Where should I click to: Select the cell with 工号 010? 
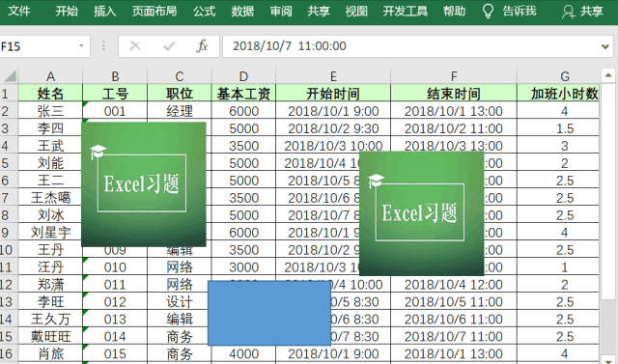point(115,266)
